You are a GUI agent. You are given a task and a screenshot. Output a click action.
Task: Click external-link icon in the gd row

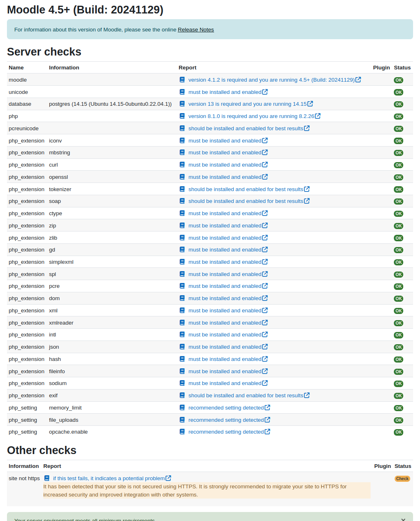pos(265,249)
